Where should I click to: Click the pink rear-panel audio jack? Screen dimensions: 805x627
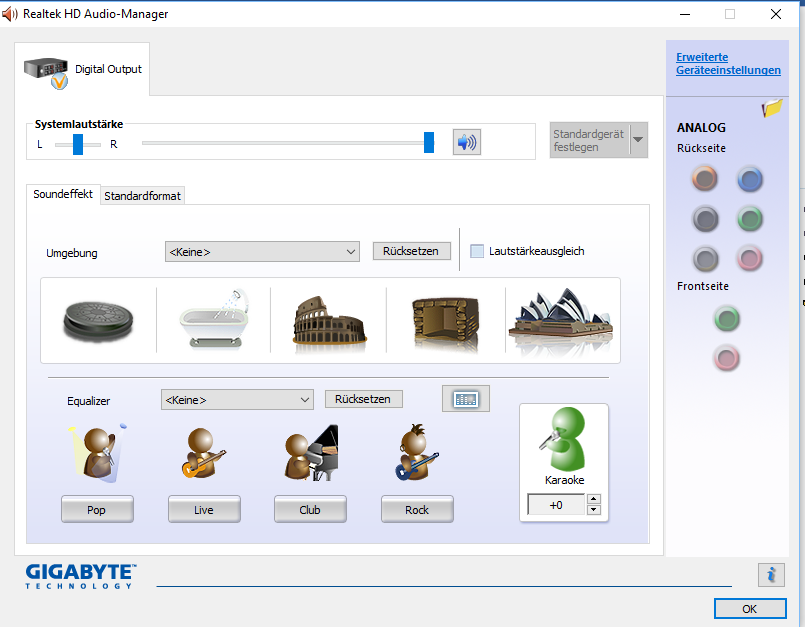tap(750, 258)
